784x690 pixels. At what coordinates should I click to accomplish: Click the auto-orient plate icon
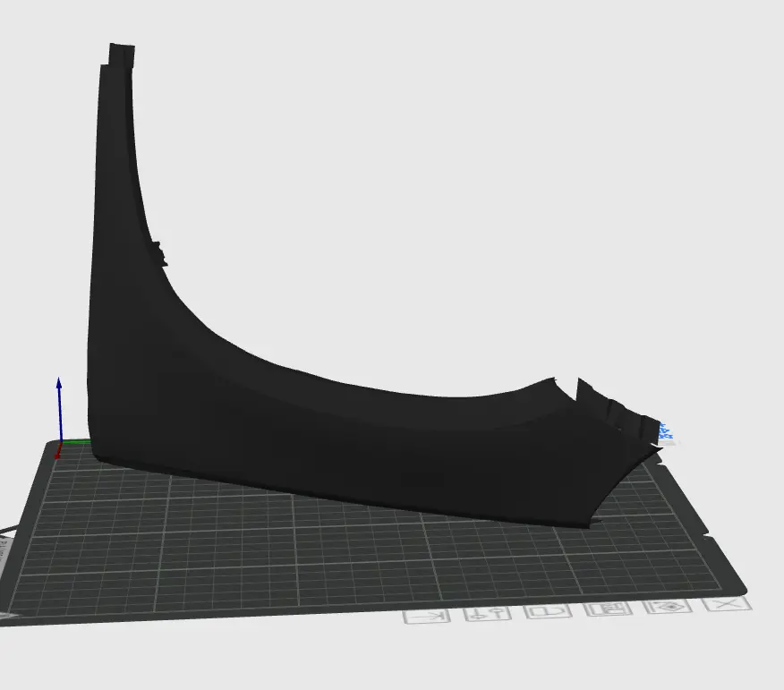click(668, 607)
